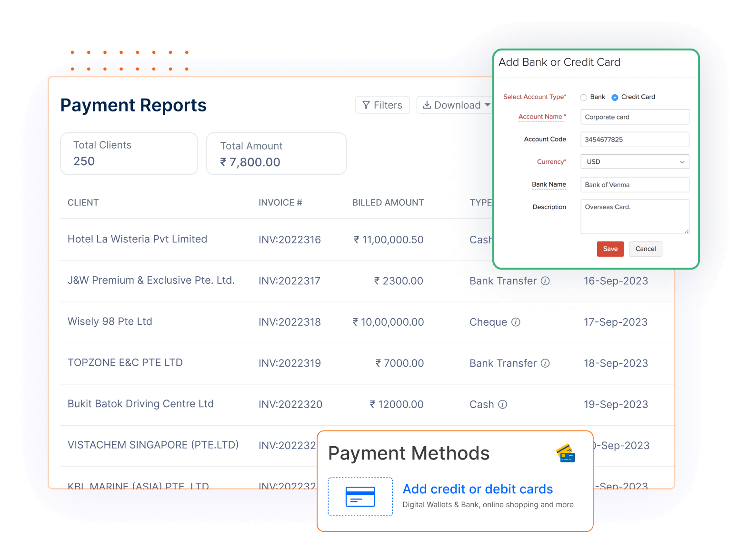Expand the Download dropdown arrow
Image resolution: width=748 pixels, height=560 pixels.
pos(488,105)
